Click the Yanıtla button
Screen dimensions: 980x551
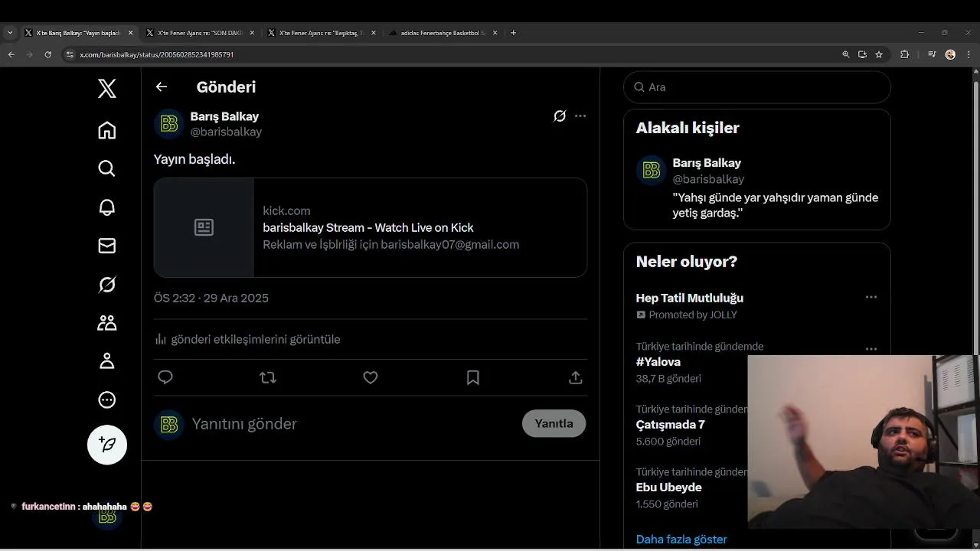[554, 423]
